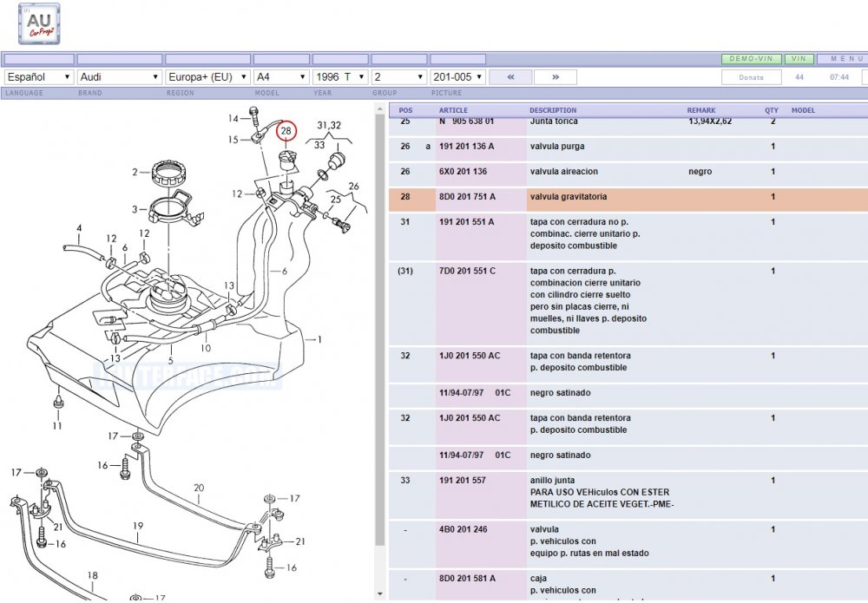The image size is (868, 603).
Task: Open the Language dropdown showing Español
Action: click(39, 77)
